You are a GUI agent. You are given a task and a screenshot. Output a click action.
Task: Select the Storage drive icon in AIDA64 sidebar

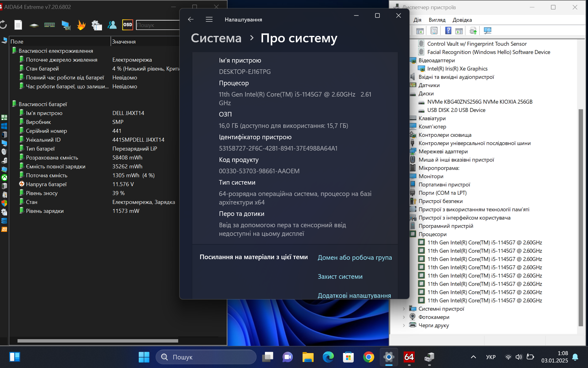(x=4, y=160)
